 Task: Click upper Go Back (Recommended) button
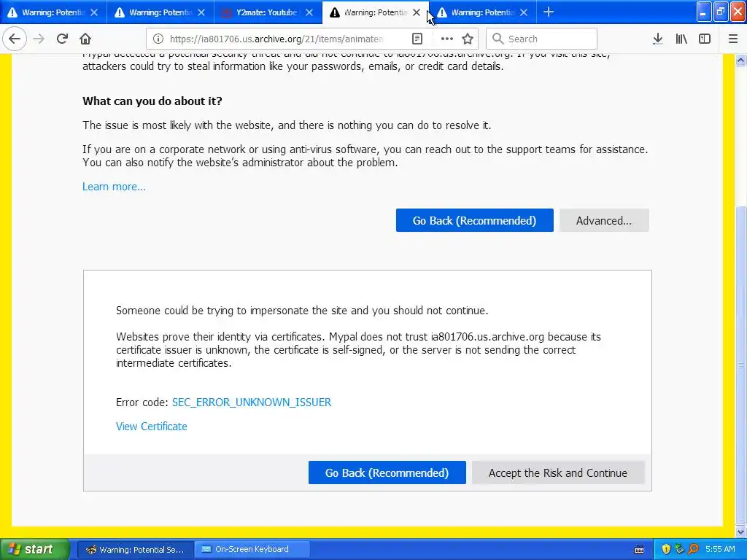click(474, 220)
